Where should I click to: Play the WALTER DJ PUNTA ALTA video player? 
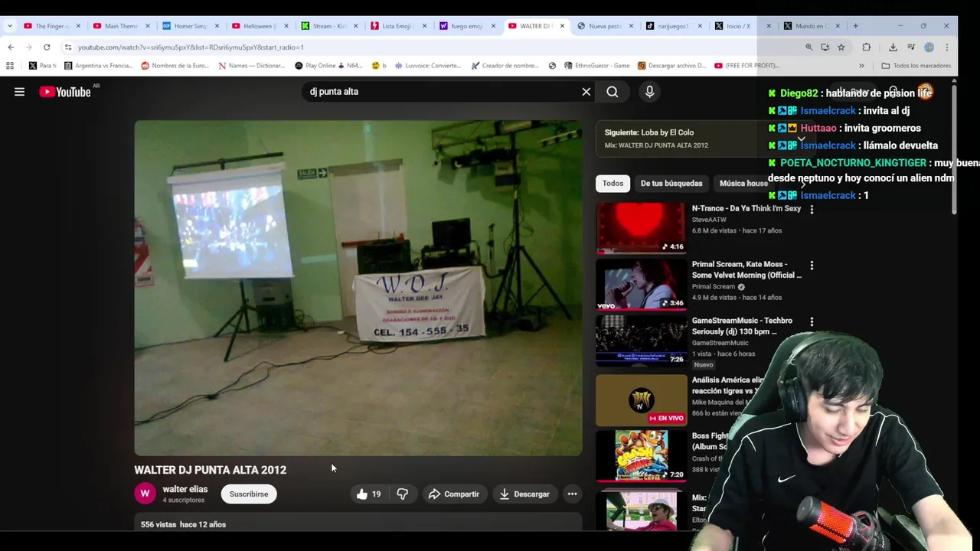pyautogui.click(x=358, y=288)
